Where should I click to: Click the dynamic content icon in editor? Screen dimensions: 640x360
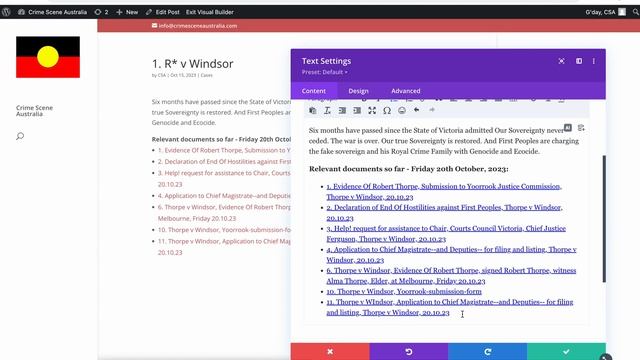pos(581,128)
